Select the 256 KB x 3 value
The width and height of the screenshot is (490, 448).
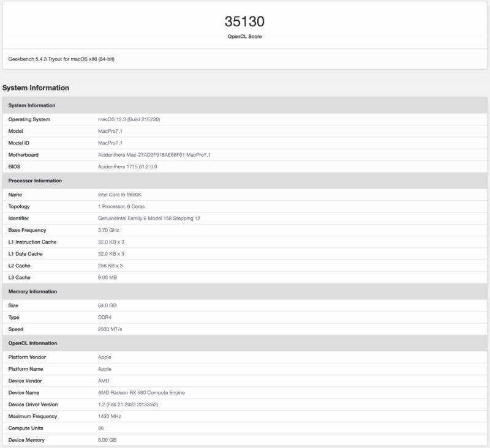pos(110,266)
